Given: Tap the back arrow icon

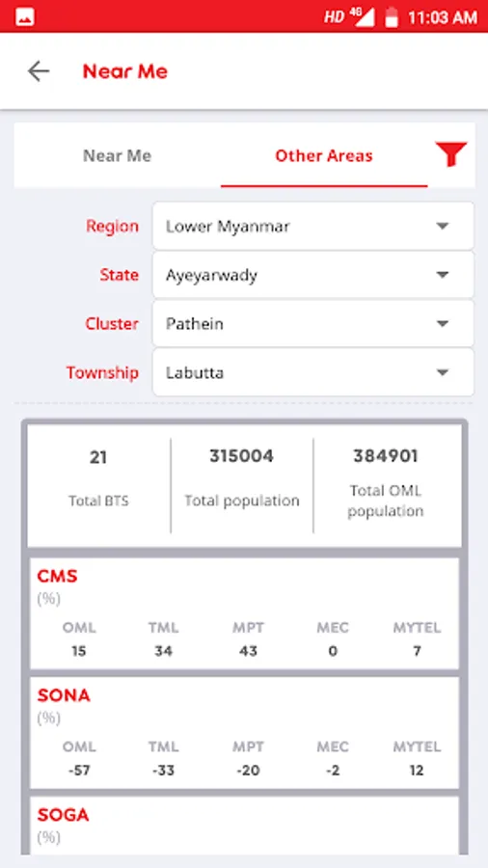Looking at the screenshot, I should click(39, 70).
